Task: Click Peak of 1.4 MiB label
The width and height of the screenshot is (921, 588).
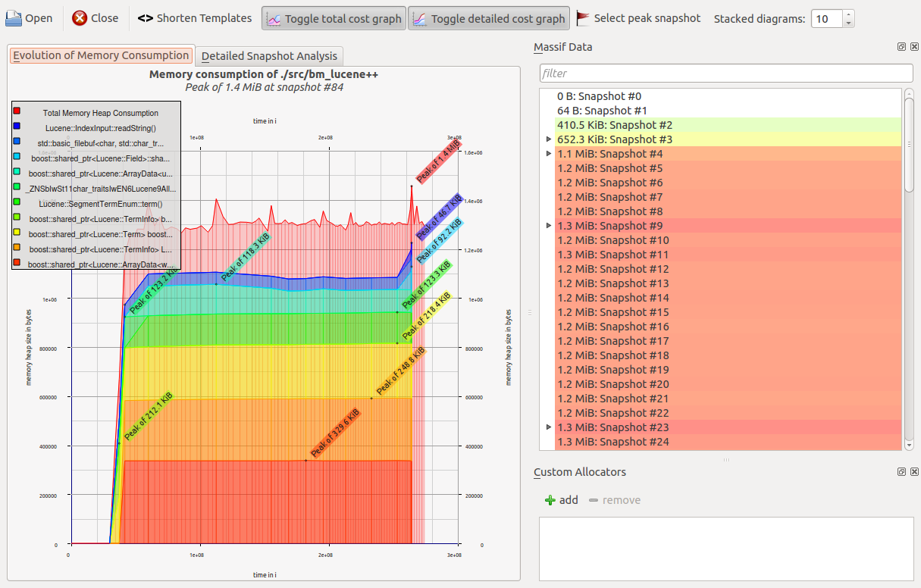Action: pos(438,160)
